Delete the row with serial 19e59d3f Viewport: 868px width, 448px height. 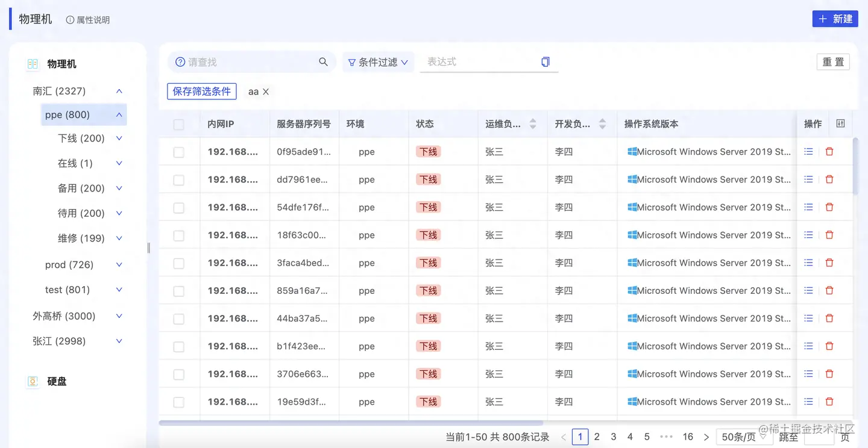pos(829,402)
